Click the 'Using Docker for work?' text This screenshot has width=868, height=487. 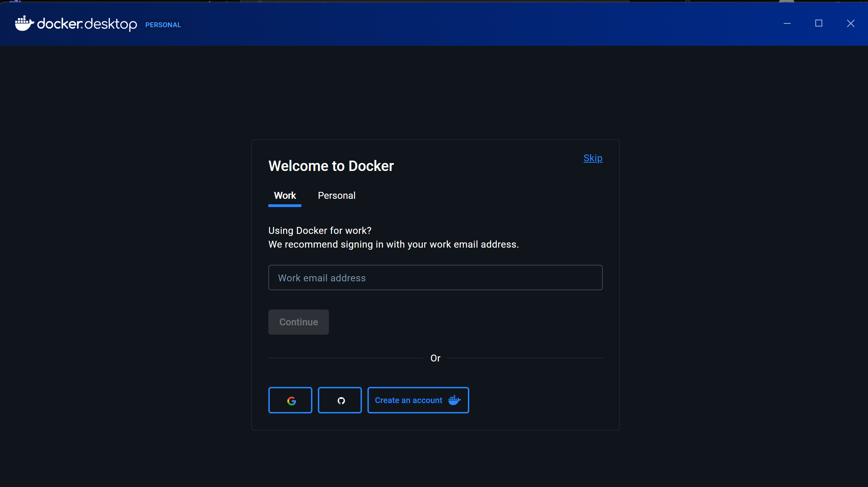(320, 230)
